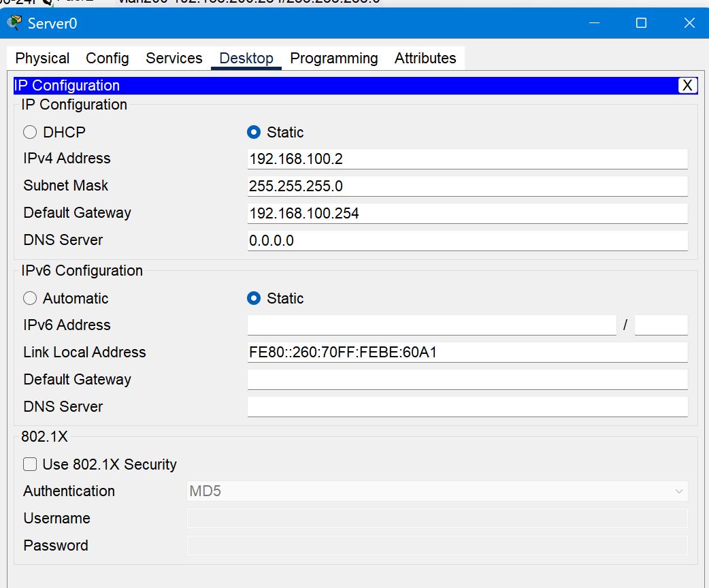Select DHCP for IPv4 configuration
The width and height of the screenshot is (709, 588).
pyautogui.click(x=29, y=132)
